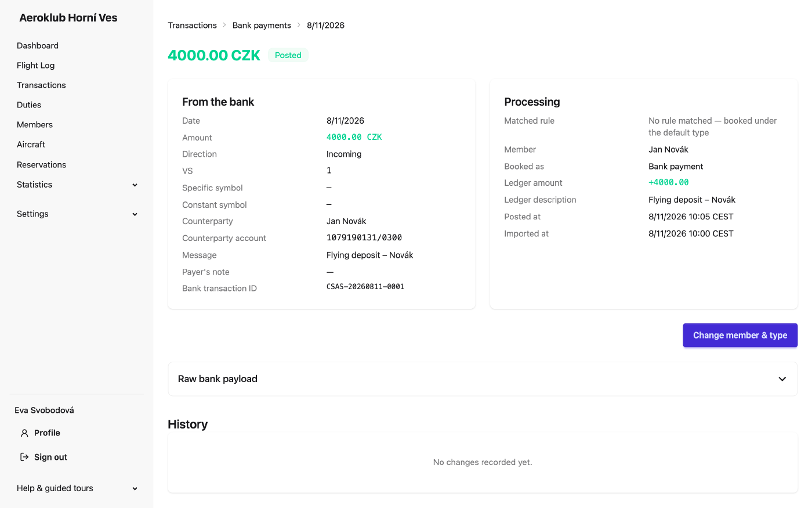Click the Counterparty value Jan Novák
Screen dimensions: 812x508
click(346, 222)
